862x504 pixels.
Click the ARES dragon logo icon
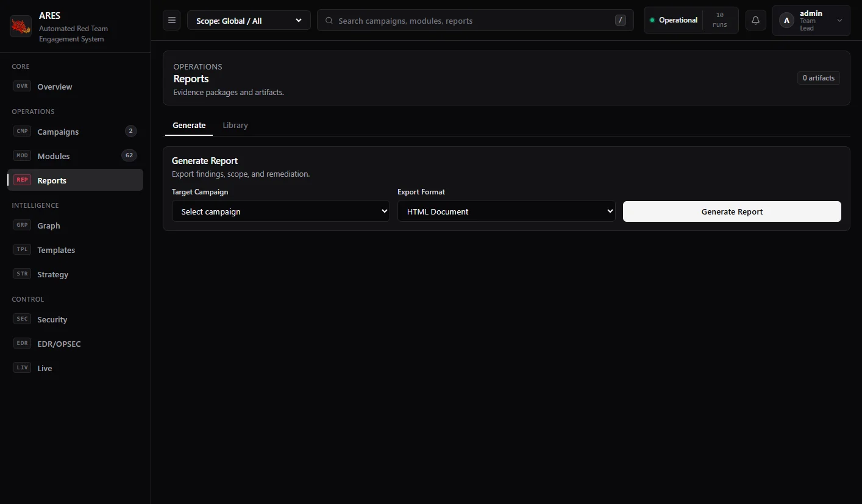tap(21, 26)
